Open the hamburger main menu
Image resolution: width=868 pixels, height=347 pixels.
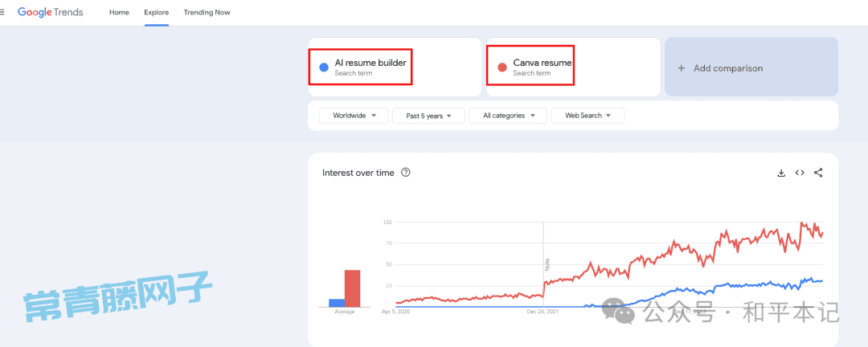tap(2, 12)
